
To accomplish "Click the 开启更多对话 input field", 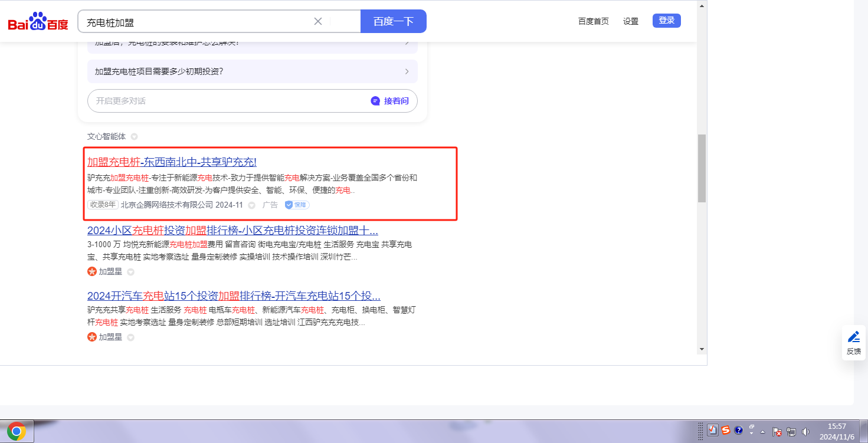I will click(224, 101).
